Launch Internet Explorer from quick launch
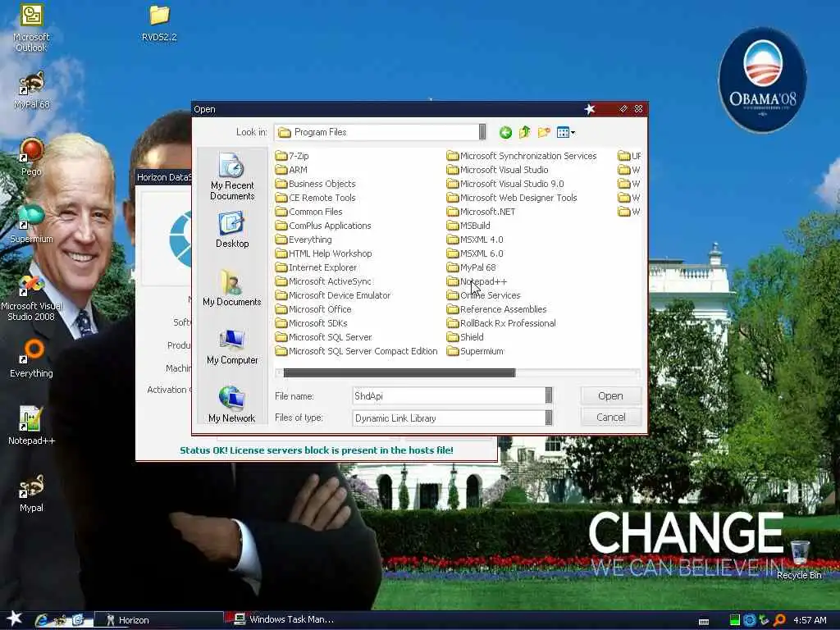 [41, 620]
